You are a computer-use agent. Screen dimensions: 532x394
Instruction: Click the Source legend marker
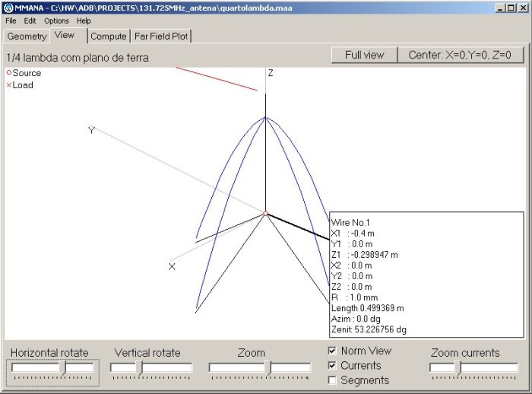pos(9,73)
